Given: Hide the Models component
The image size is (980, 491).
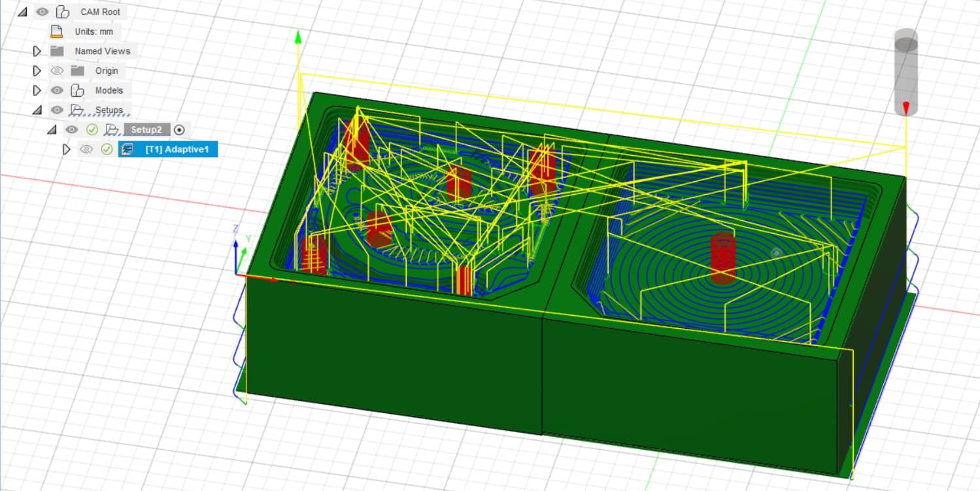Looking at the screenshot, I should coord(57,90).
